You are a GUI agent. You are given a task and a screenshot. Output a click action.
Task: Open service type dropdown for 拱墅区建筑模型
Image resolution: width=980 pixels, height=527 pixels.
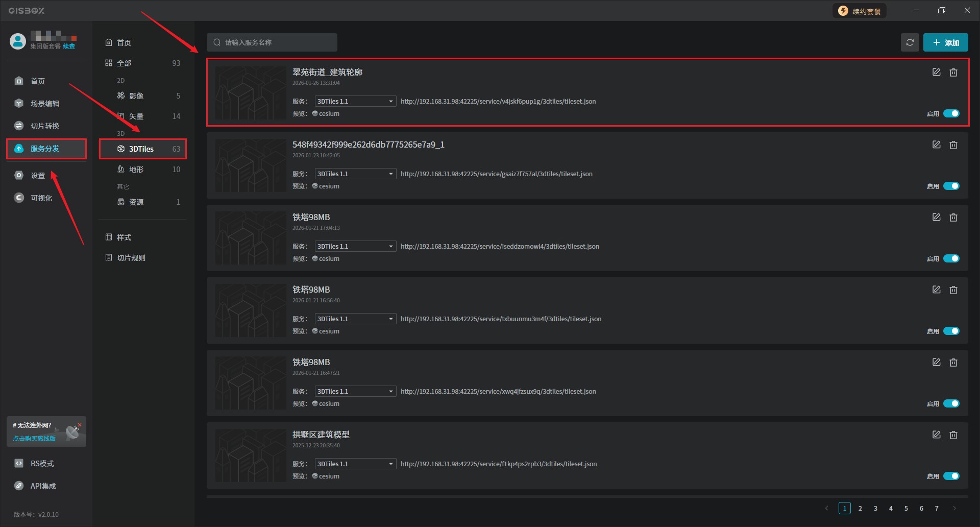(x=355, y=464)
